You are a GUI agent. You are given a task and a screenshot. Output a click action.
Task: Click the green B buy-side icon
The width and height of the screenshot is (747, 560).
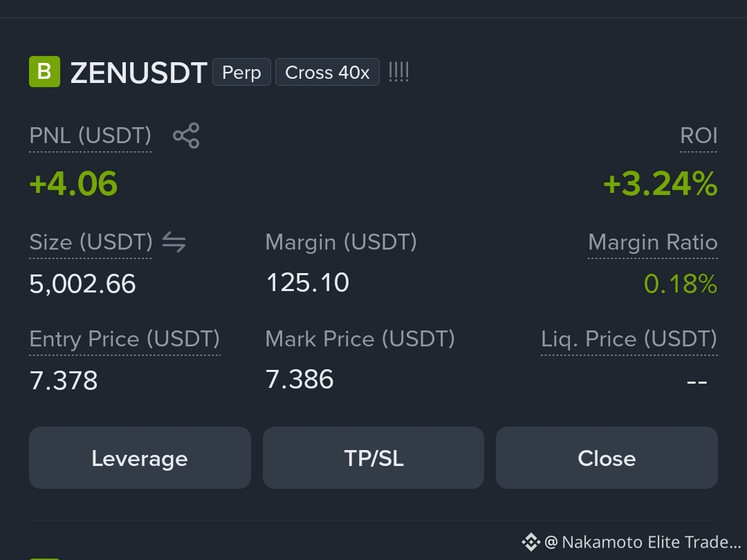45,71
